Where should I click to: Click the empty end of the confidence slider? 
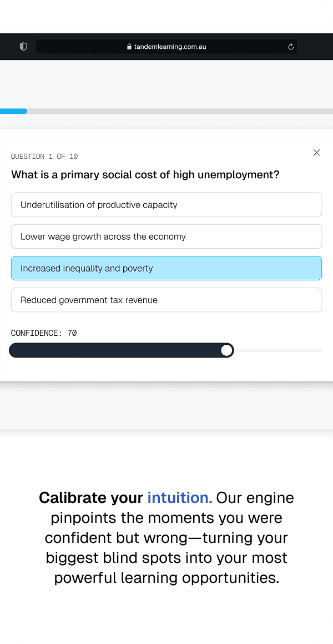(277, 350)
